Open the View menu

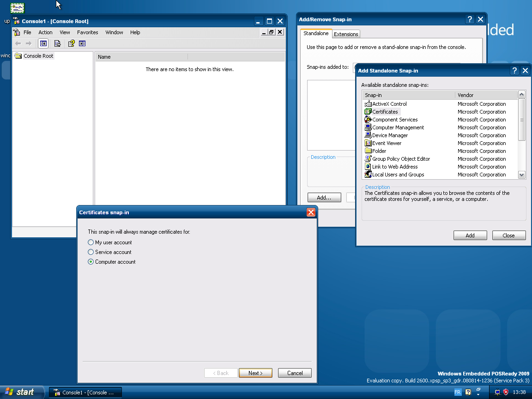65,32
